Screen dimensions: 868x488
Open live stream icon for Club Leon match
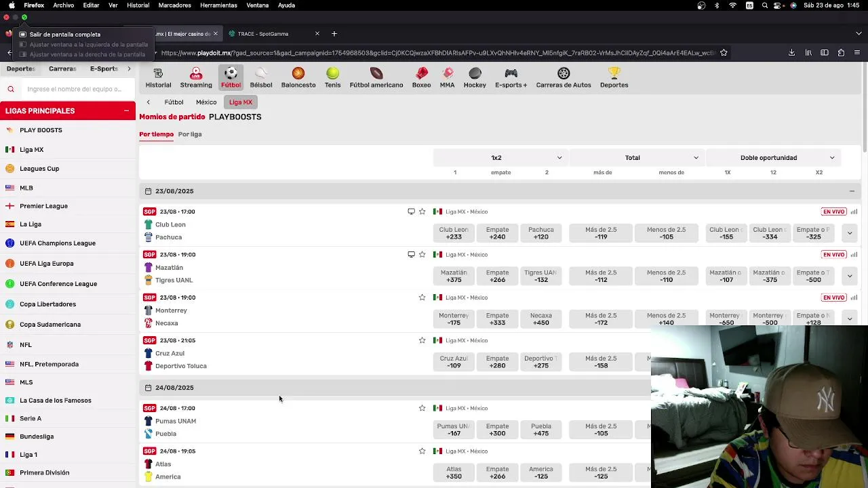(411, 211)
